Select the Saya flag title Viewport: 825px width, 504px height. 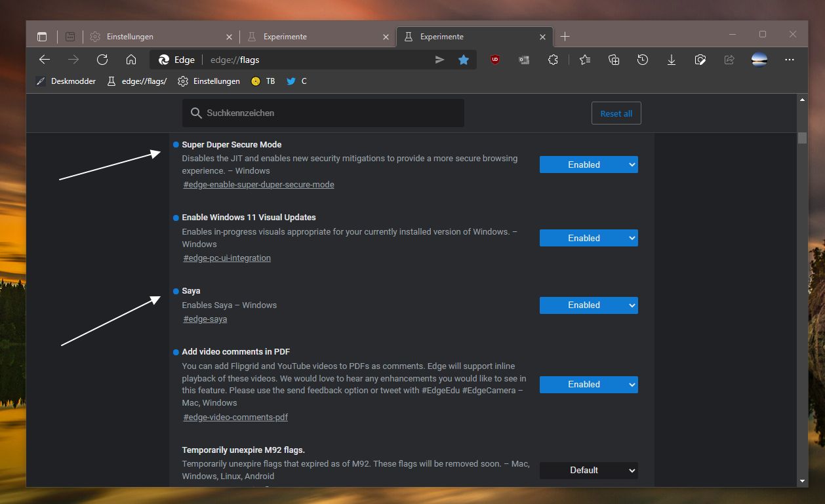coord(191,290)
